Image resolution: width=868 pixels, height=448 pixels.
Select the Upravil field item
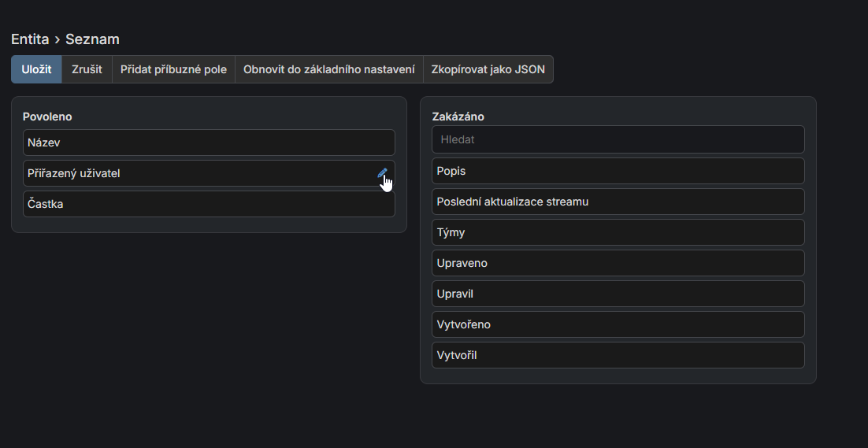[618, 294]
